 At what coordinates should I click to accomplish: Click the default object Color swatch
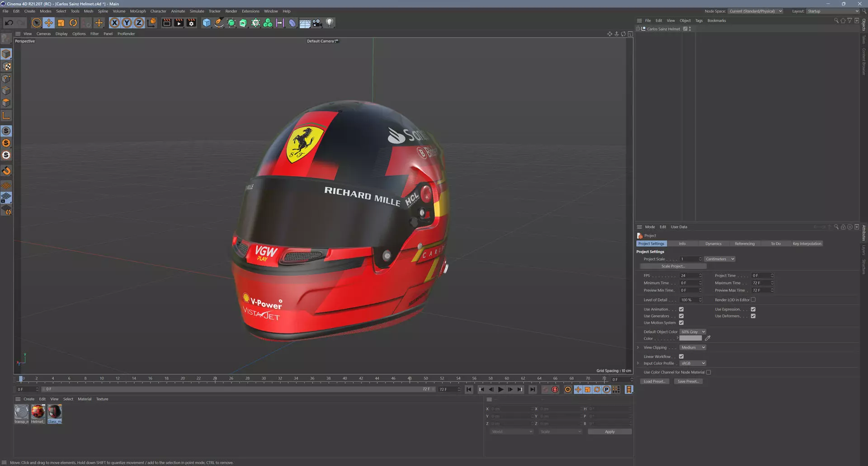691,339
